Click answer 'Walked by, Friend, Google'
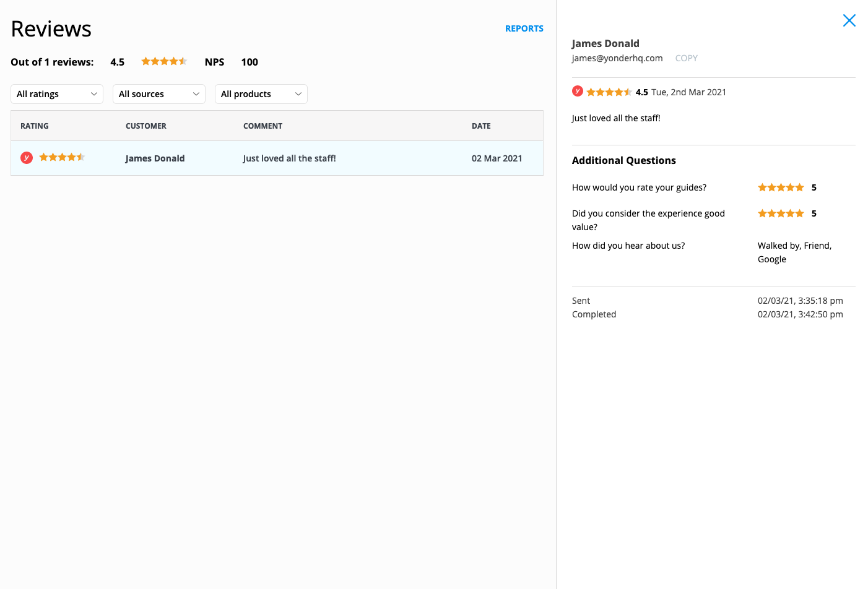Screen dimensions: 868x589 coord(794,252)
